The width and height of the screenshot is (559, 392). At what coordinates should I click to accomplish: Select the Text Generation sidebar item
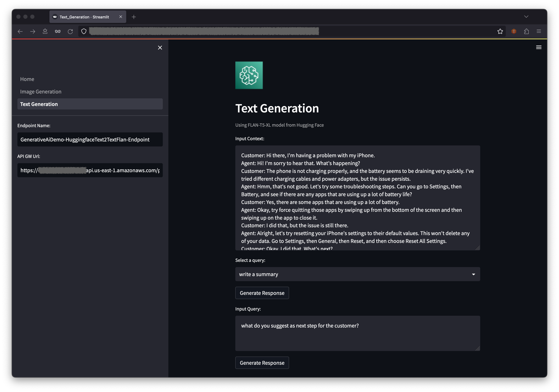tap(90, 104)
